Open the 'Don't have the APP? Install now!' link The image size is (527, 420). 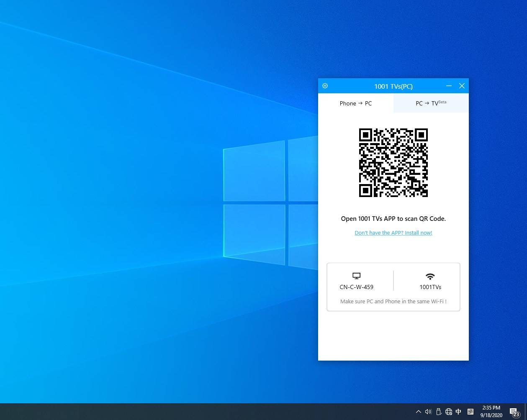tap(393, 233)
